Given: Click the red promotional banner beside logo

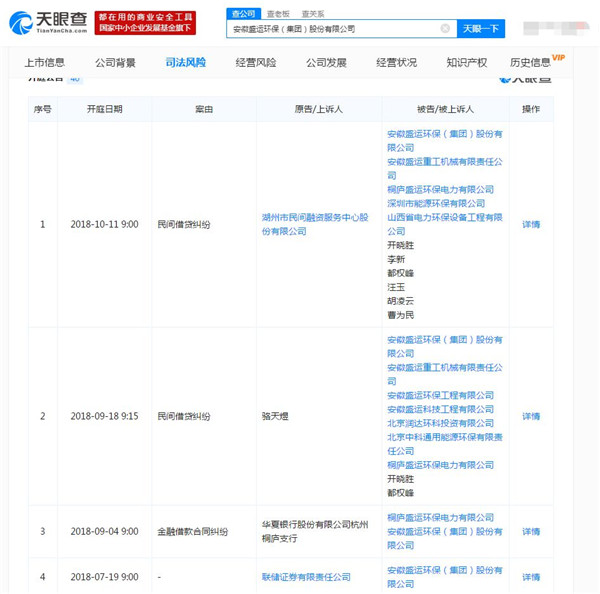Looking at the screenshot, I should (x=146, y=22).
